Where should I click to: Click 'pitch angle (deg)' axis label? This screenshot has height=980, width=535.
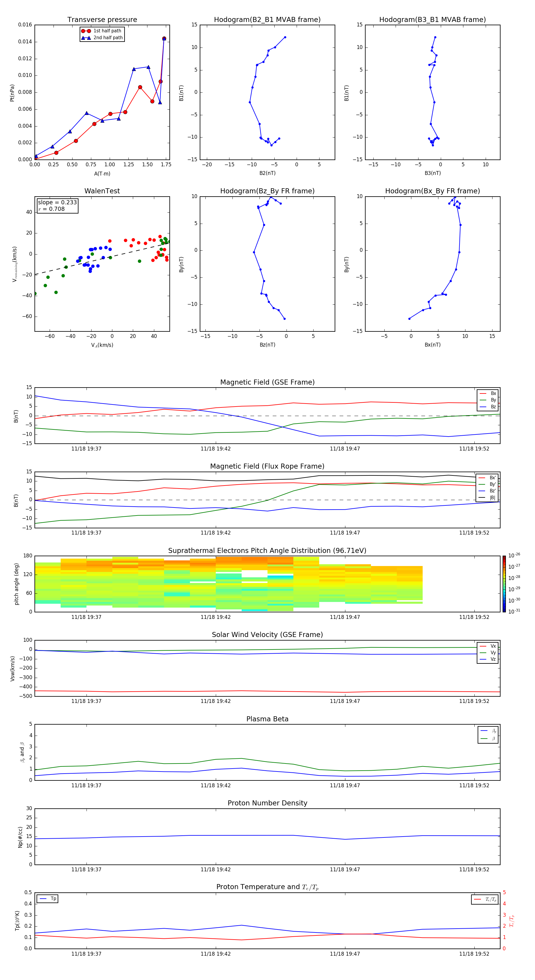tap(16, 584)
